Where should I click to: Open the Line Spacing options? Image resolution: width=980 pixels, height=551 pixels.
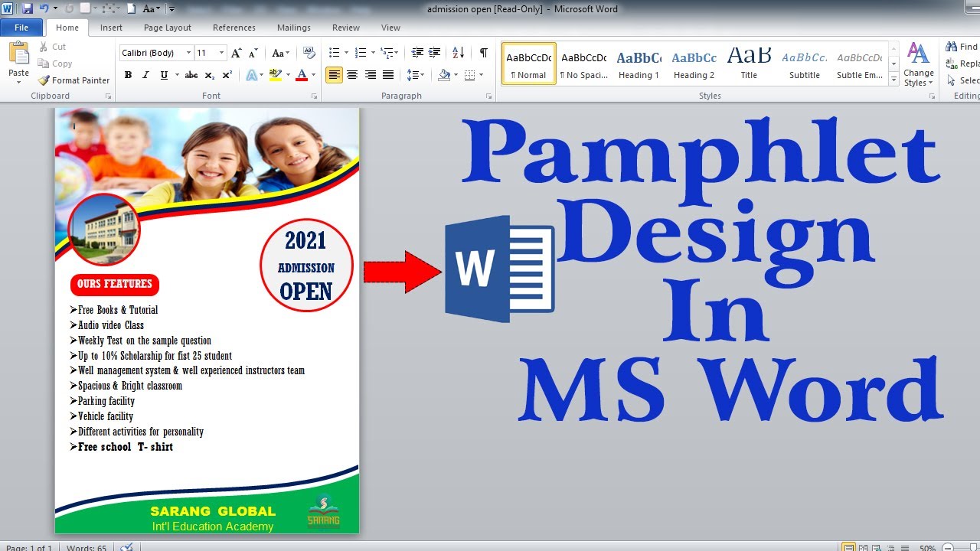click(414, 75)
